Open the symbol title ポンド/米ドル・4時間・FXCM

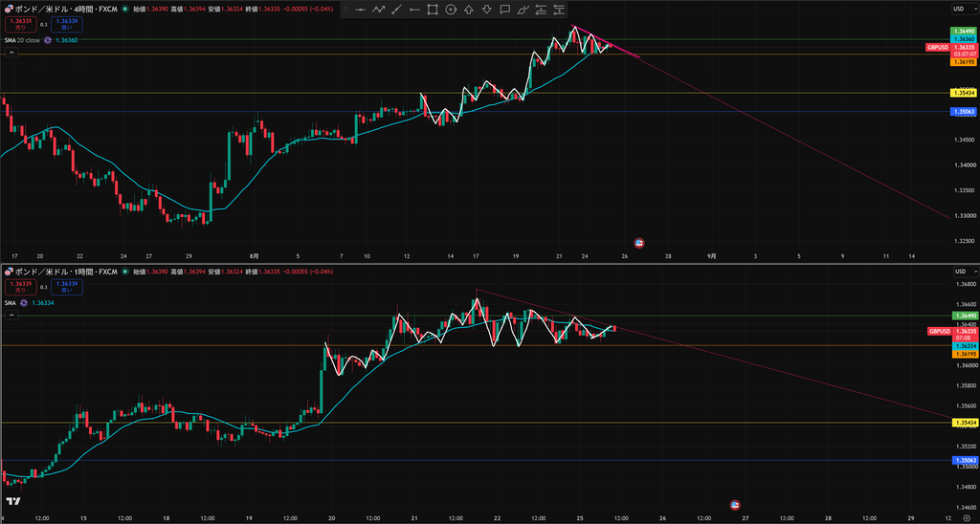click(66, 10)
